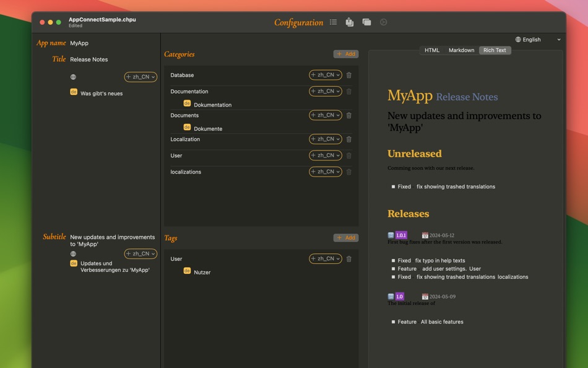
Task: Click the globe icon under the Title field
Action: (73, 77)
